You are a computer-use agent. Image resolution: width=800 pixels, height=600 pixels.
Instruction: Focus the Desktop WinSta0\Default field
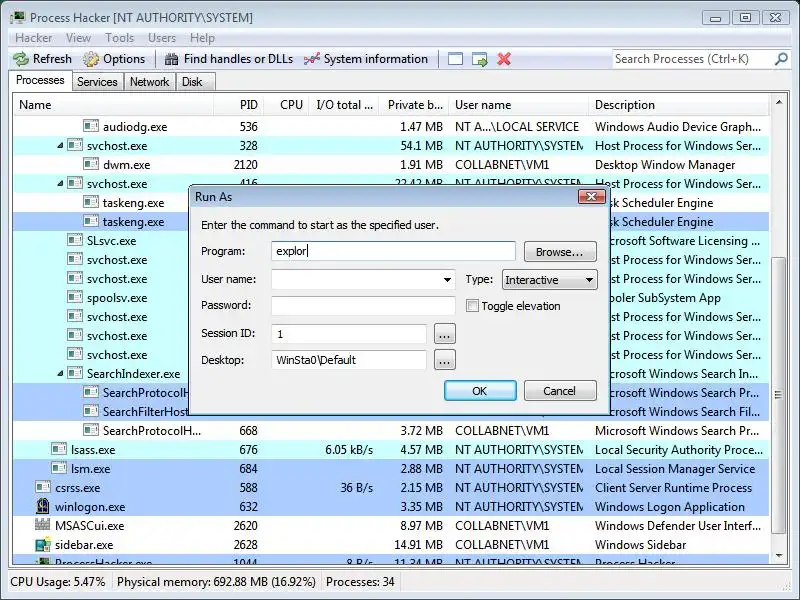click(349, 360)
